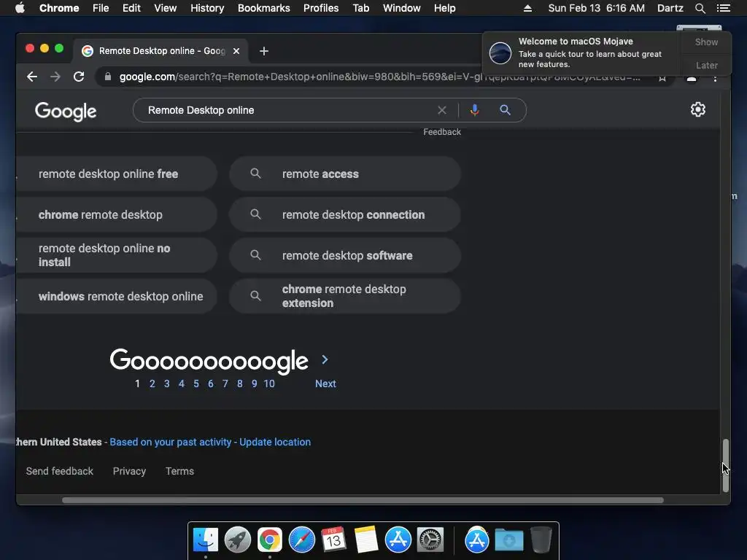Click the Dartz user name in menu bar

(670, 8)
